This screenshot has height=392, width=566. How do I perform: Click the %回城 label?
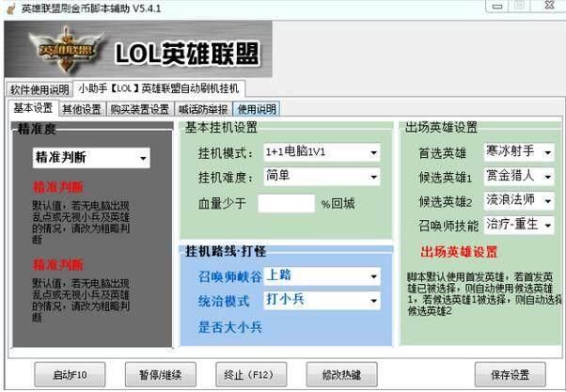point(338,204)
